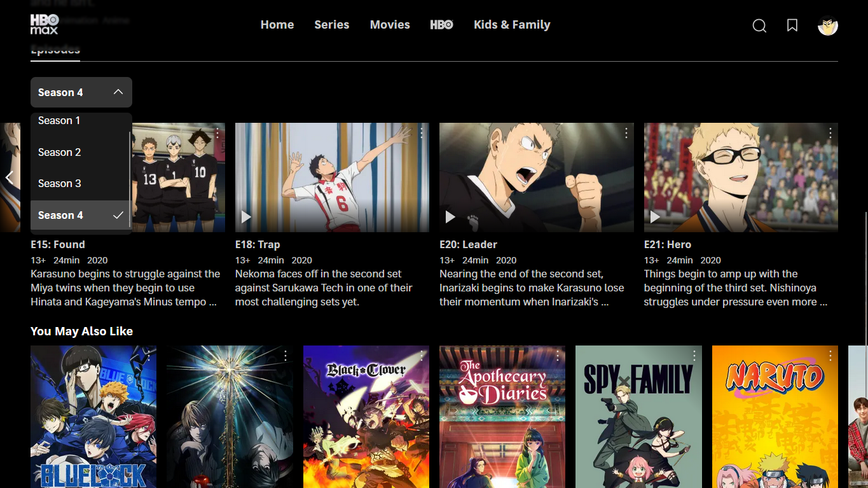The height and width of the screenshot is (488, 868).
Task: Click the season dropdown list scrollbar
Action: (x=130, y=180)
